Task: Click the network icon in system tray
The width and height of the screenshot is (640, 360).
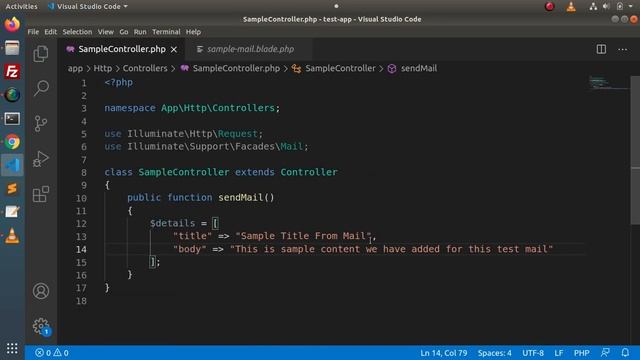Action: point(593,6)
